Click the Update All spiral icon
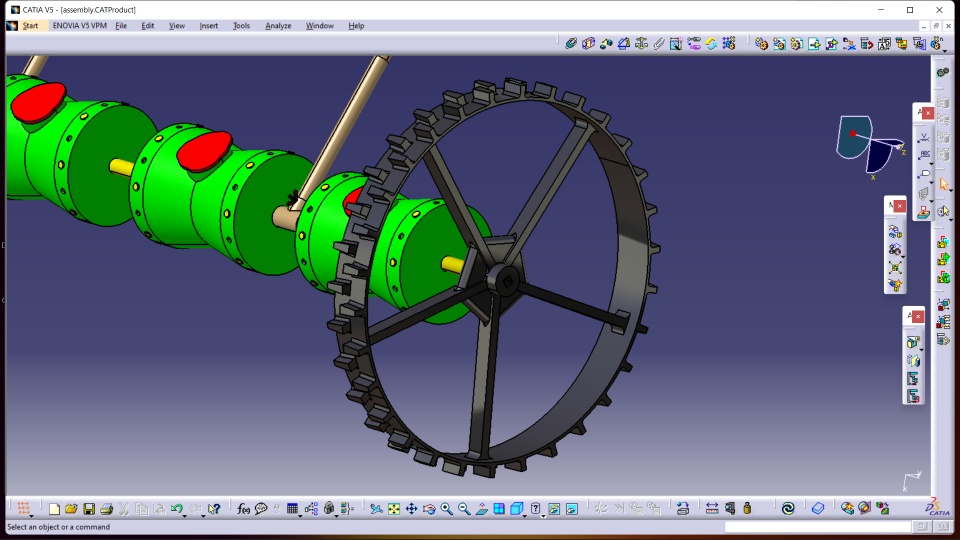Viewport: 960px width, 540px height. point(788,509)
